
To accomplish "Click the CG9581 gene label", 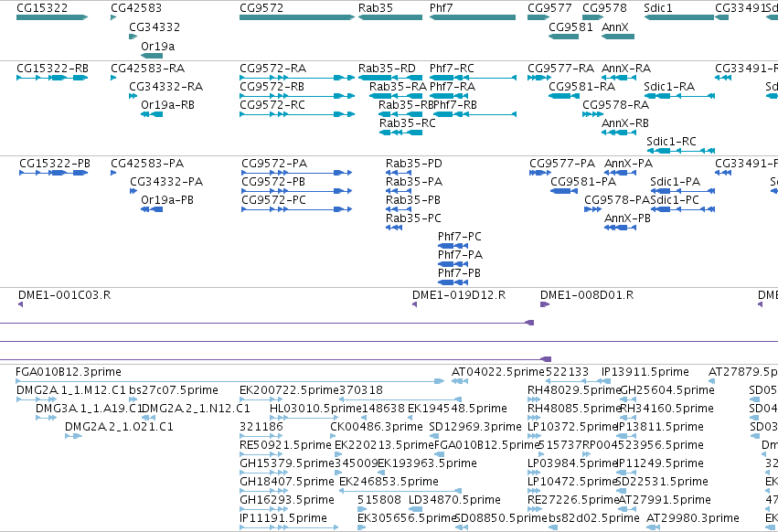I will 570,27.
